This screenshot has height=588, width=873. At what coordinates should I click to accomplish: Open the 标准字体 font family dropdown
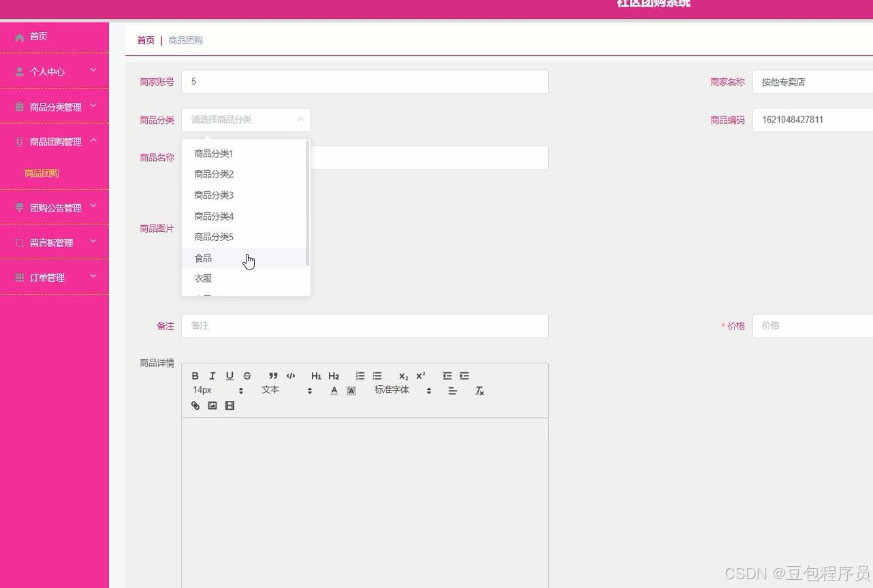(402, 390)
